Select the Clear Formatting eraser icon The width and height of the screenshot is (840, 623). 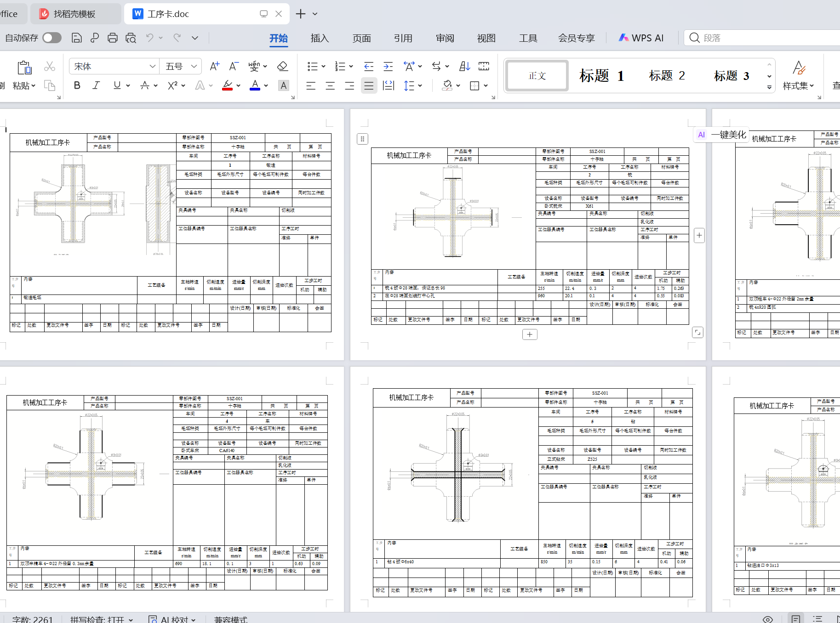282,67
